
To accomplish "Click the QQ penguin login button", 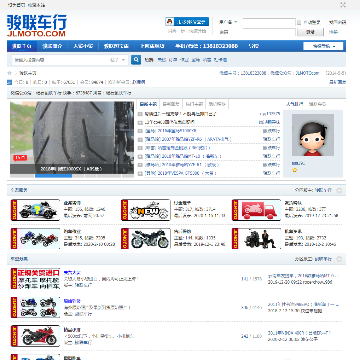I will 187,22.
